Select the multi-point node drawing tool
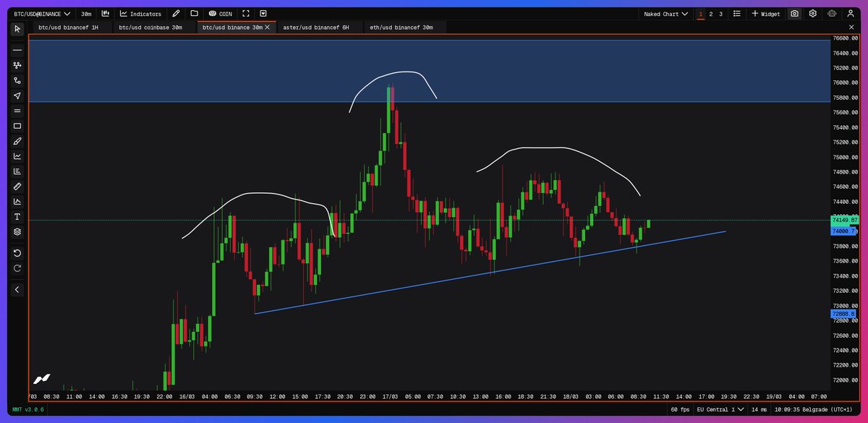Image resolution: width=868 pixels, height=423 pixels. pos(17,65)
